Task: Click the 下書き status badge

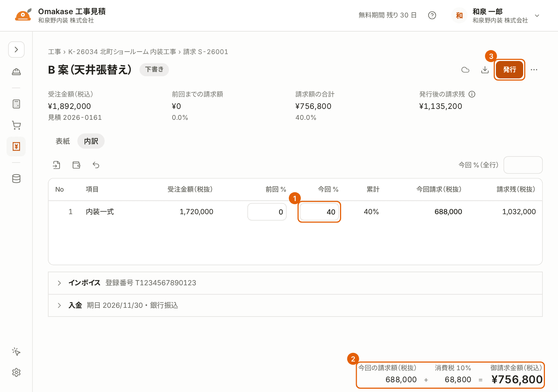Action: click(154, 69)
